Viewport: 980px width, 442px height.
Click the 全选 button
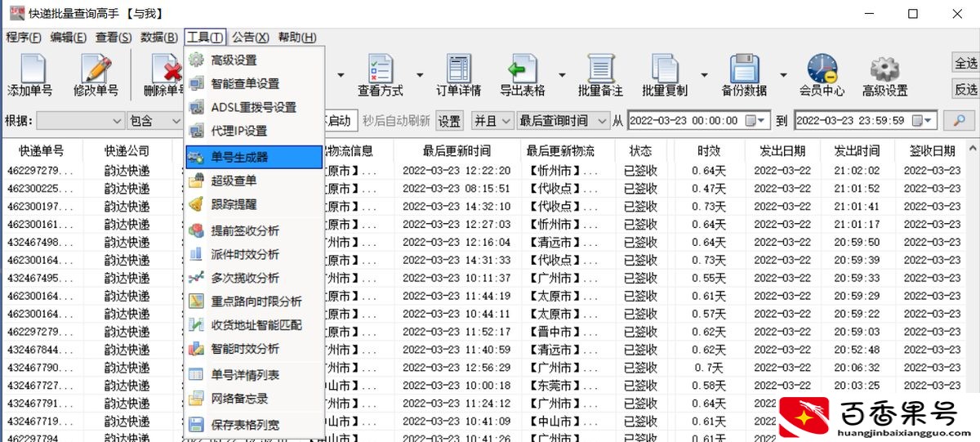[966, 63]
